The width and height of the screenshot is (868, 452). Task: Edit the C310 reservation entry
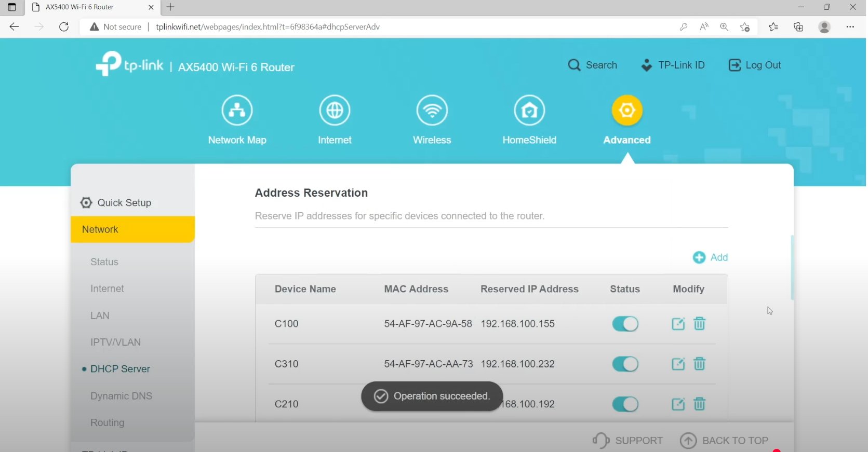678,364
